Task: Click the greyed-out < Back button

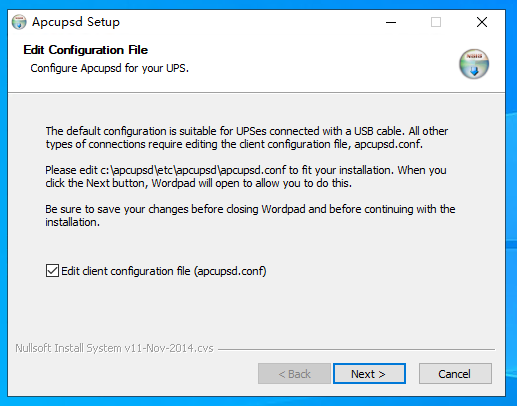Action: tap(294, 374)
